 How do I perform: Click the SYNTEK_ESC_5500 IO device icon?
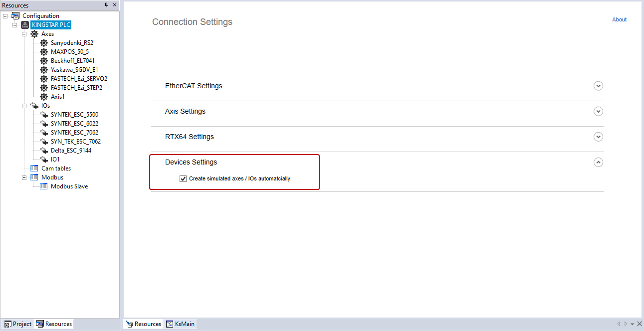point(44,115)
